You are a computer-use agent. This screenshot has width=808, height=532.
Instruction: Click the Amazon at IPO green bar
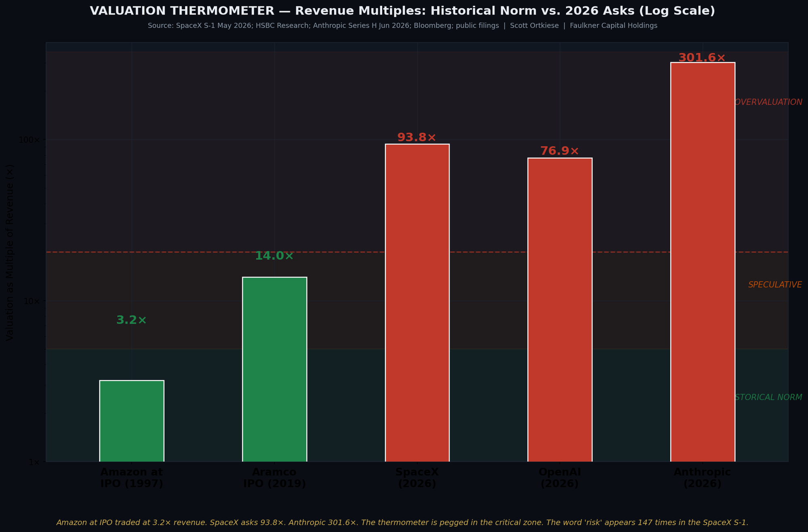point(132,421)
